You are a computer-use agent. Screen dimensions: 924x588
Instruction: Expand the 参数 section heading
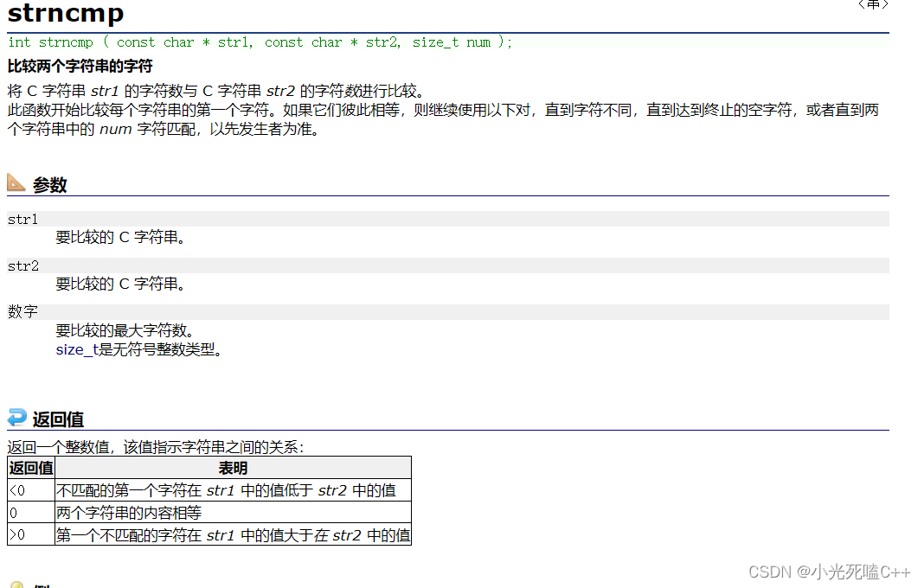[x=48, y=183]
